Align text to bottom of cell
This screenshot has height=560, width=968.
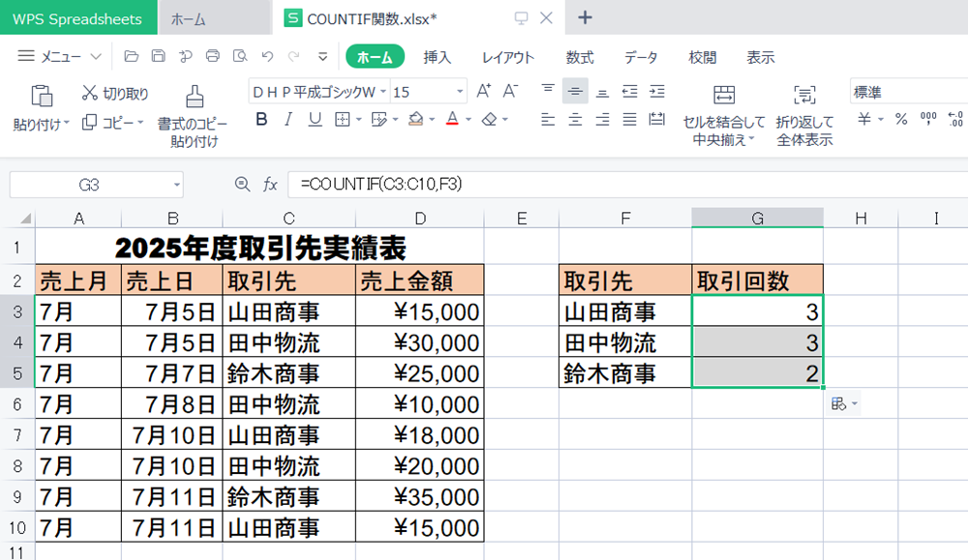click(602, 92)
